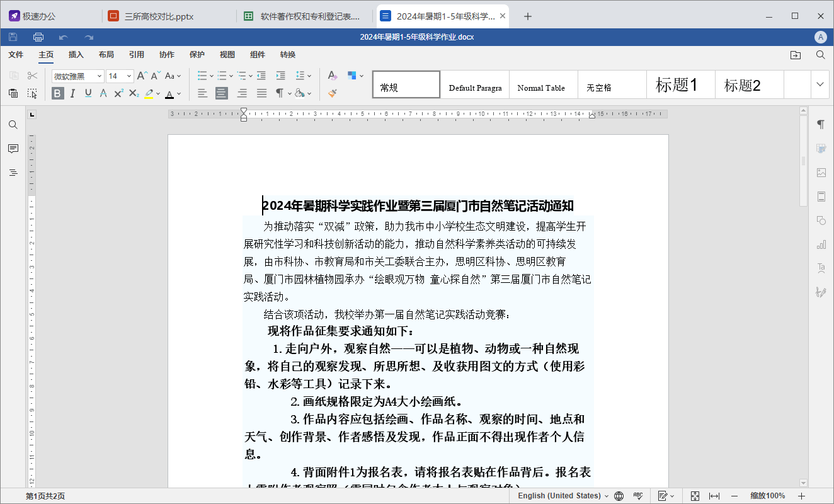
Task: Apply the 标题1 style
Action: click(681, 84)
